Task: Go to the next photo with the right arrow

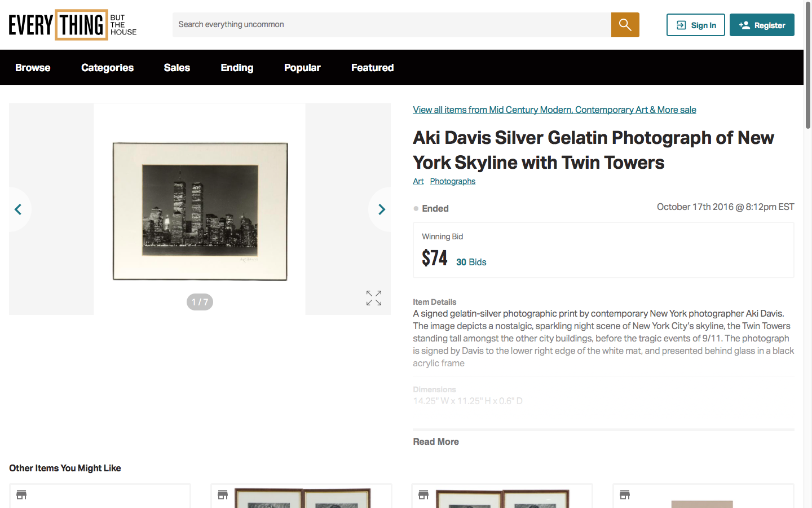Action: [381, 209]
